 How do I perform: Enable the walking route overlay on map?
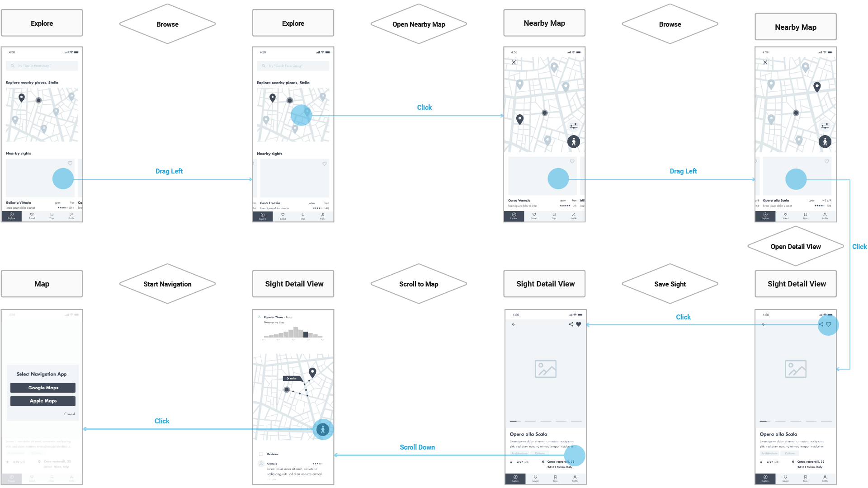[573, 142]
